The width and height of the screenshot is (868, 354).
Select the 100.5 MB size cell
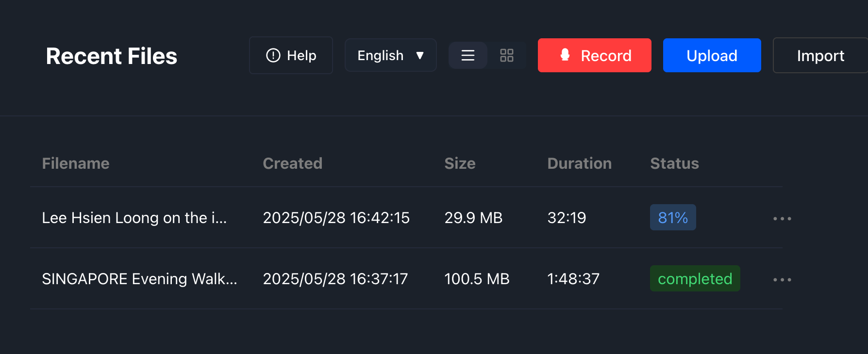coord(477,279)
